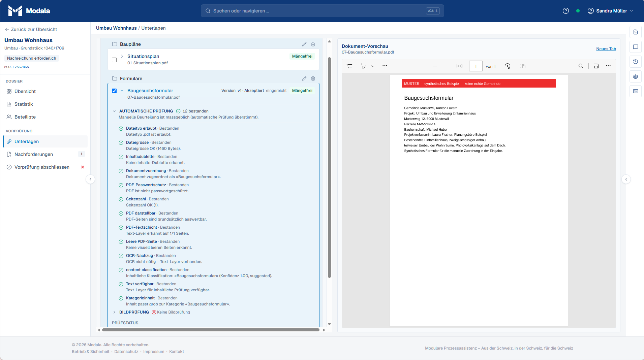
Task: Open the search icon in the PDF viewer
Action: [581, 66]
